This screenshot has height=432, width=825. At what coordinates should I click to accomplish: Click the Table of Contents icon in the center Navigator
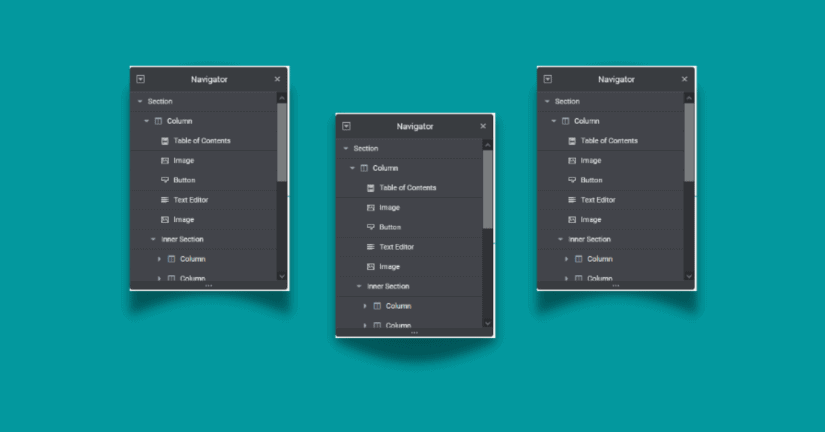[370, 188]
